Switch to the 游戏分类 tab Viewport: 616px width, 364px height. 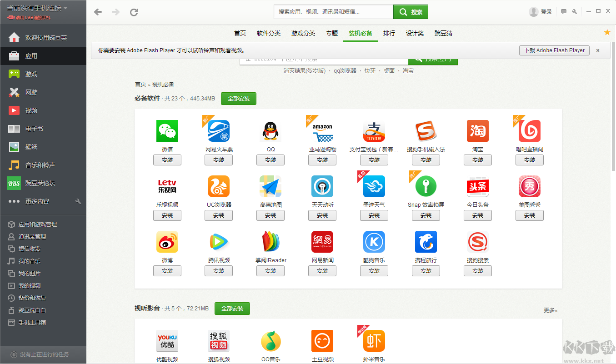point(303,33)
